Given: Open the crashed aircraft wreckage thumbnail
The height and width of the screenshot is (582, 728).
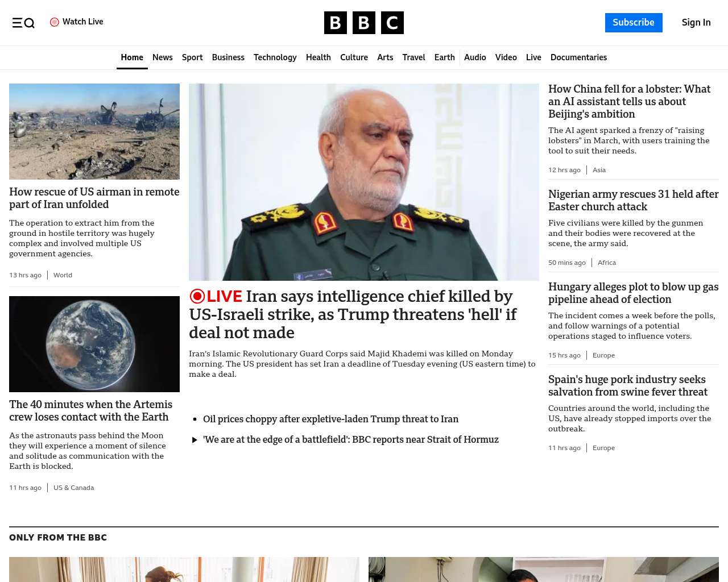Looking at the screenshot, I should click(x=94, y=131).
